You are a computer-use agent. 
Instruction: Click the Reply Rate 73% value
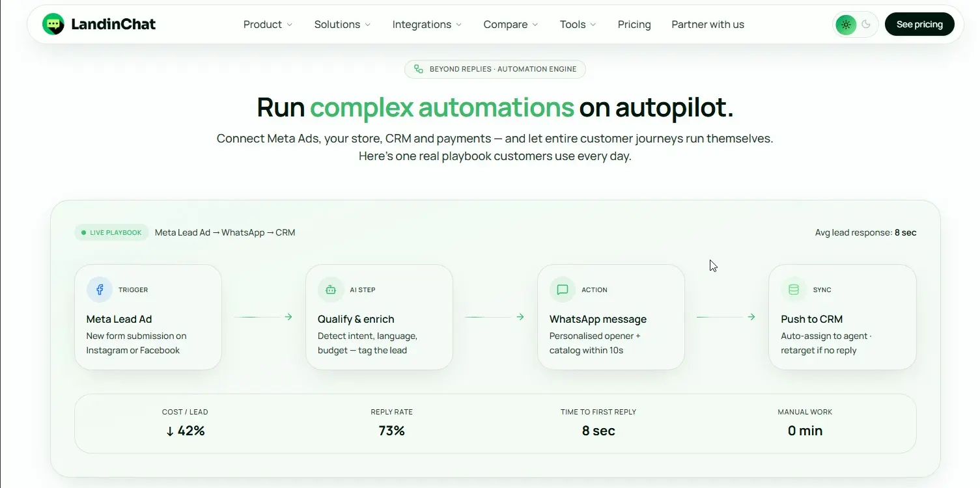click(392, 431)
